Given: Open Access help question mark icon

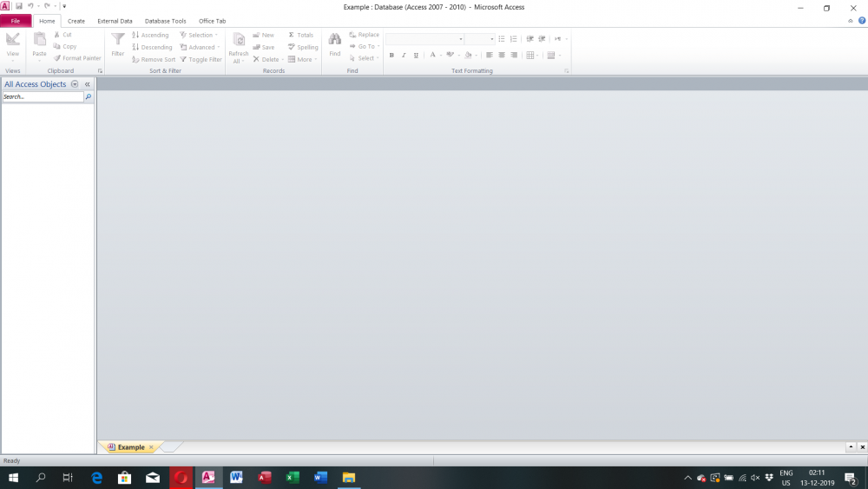Looking at the screenshot, I should coord(862,21).
